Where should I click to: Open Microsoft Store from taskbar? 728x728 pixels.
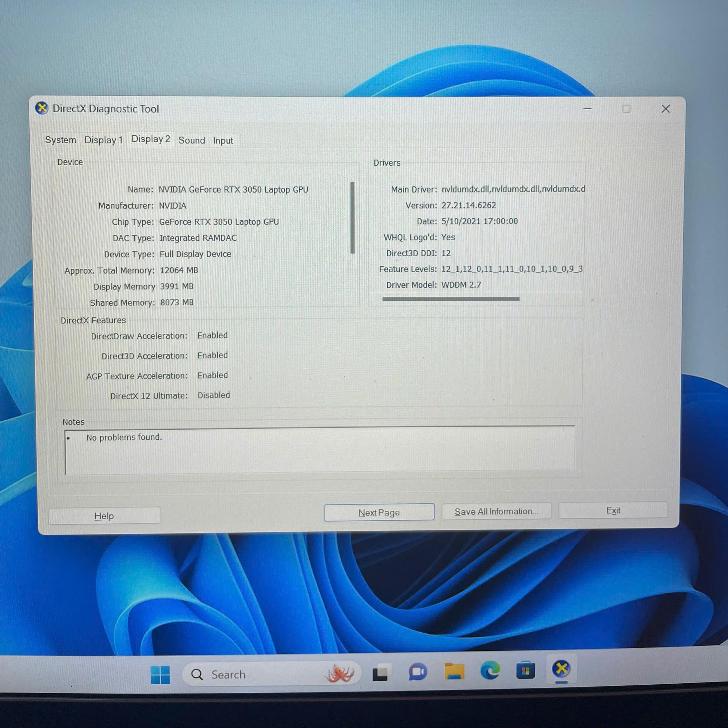(x=525, y=670)
